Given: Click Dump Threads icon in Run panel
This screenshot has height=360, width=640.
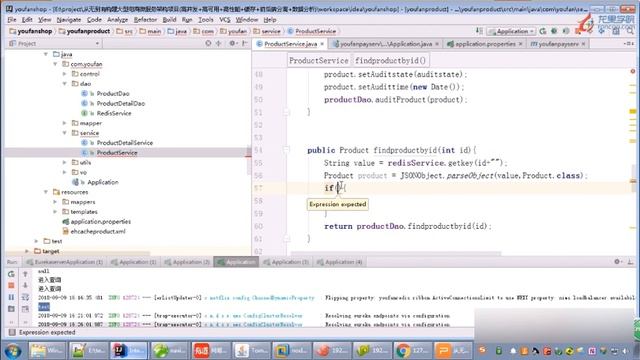Looking at the screenshot, I should pyautogui.click(x=11, y=309).
